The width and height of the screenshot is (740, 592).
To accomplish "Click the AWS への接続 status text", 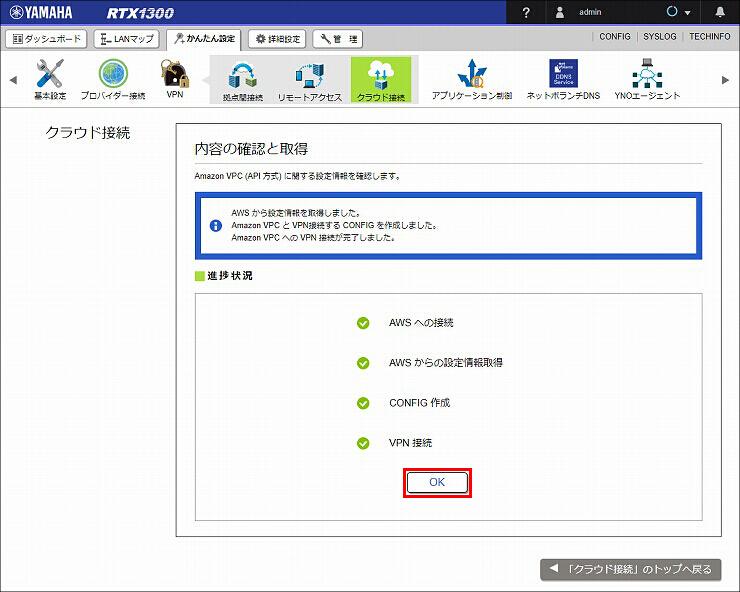I will pyautogui.click(x=421, y=323).
